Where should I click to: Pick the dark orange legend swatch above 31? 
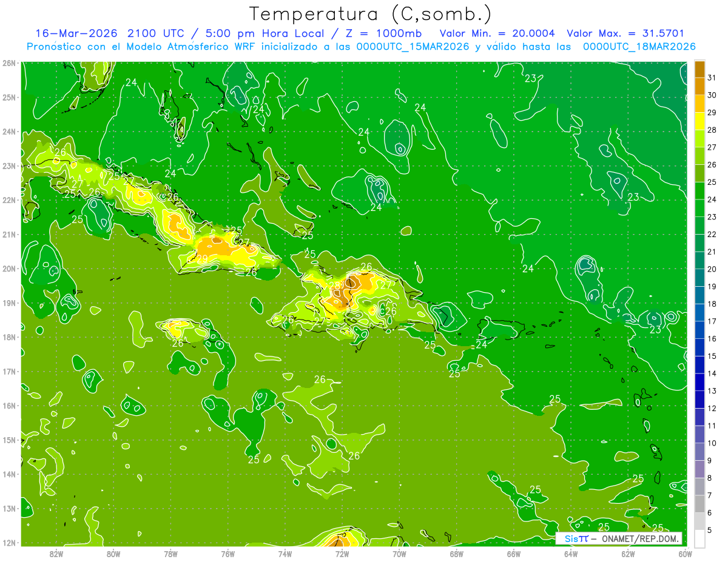point(700,69)
